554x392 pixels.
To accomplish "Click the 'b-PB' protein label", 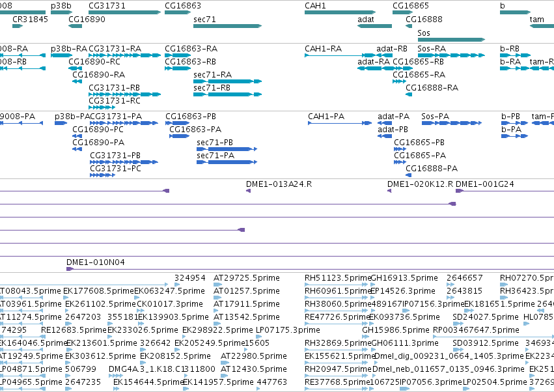I will [x=510, y=117].
